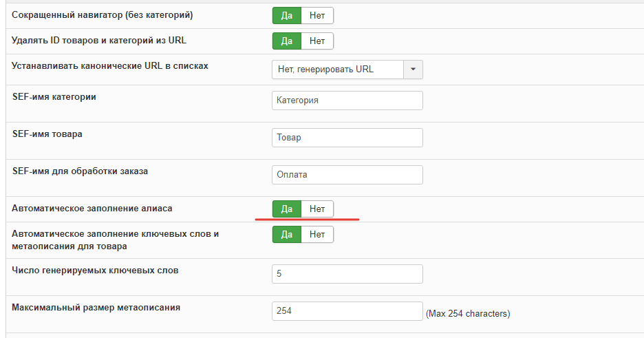The image size is (644, 338).
Task: Click the 'SEF-имя товара' input field
Action: (347, 138)
